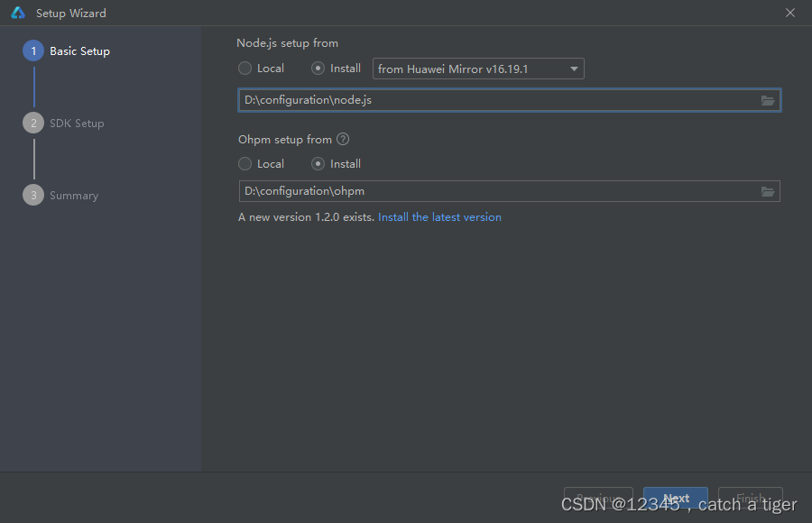The image size is (812, 523).
Task: Go to SDK Setup step 2
Action: [63, 124]
